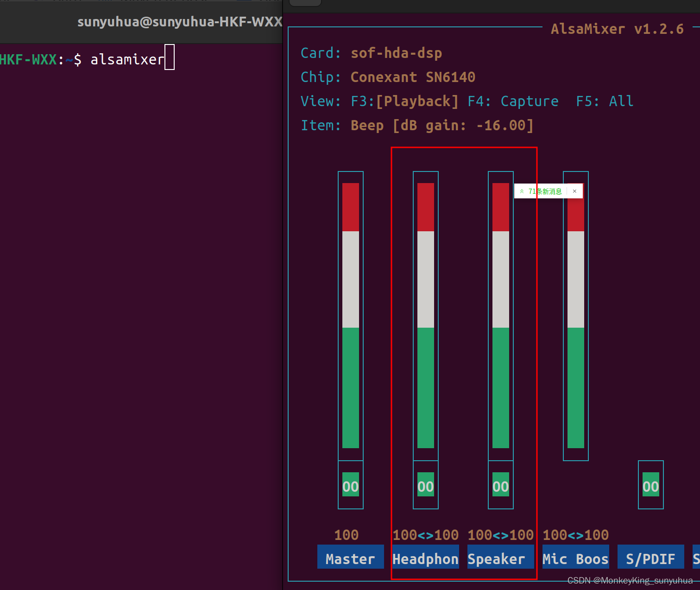
Task: Click the Headphone volume bar
Action: coord(426,316)
